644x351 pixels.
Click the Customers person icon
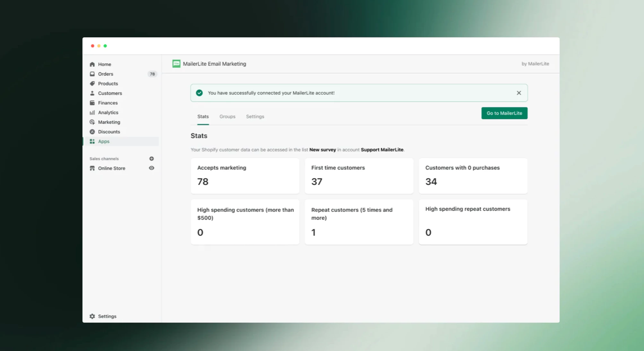92,93
